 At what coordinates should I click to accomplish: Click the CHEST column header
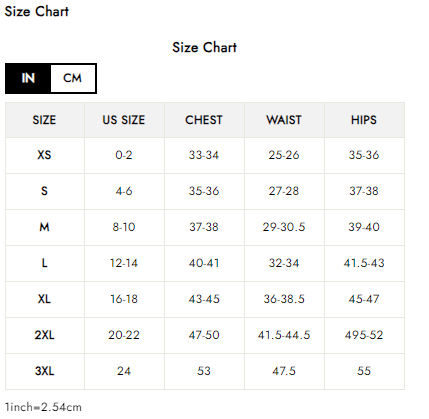(x=204, y=120)
